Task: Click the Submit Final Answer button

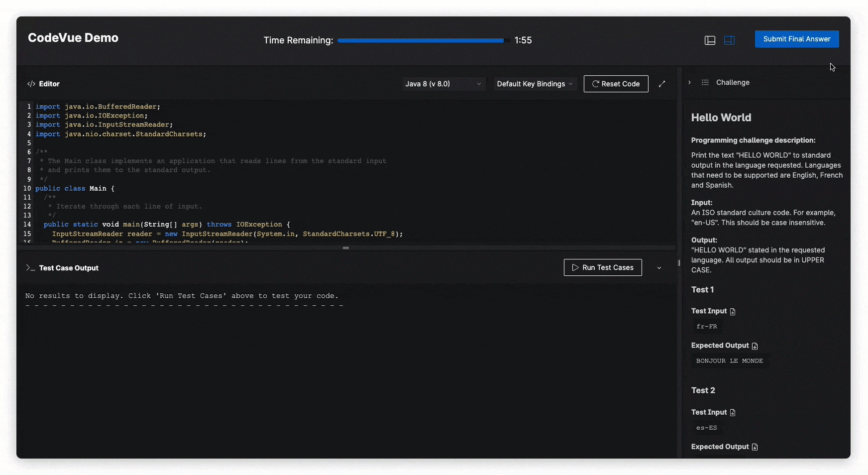Action: [797, 39]
